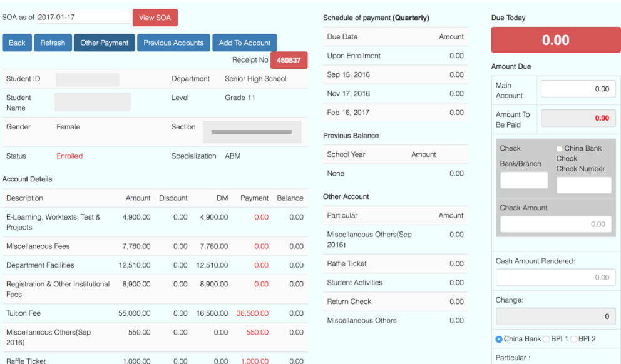Refresh the student account page
The width and height of the screenshot is (621, 364).
53,43
